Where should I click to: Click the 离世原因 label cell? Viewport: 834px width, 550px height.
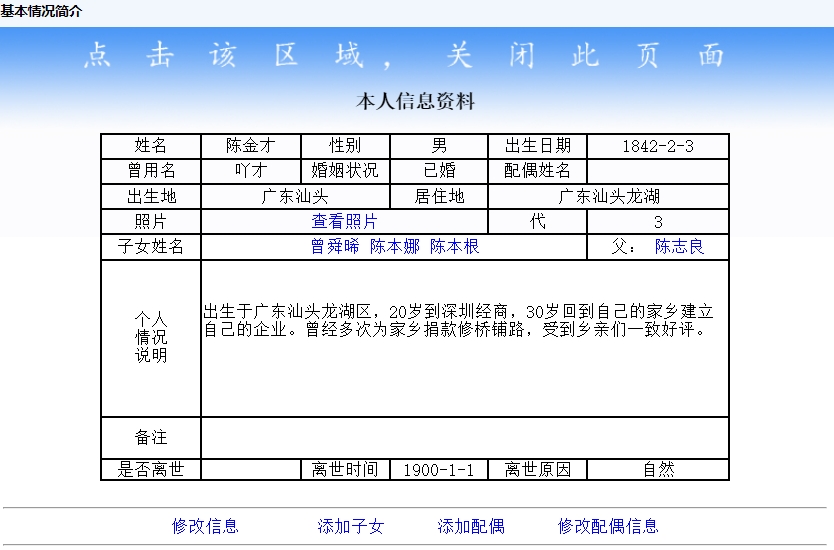(x=537, y=470)
